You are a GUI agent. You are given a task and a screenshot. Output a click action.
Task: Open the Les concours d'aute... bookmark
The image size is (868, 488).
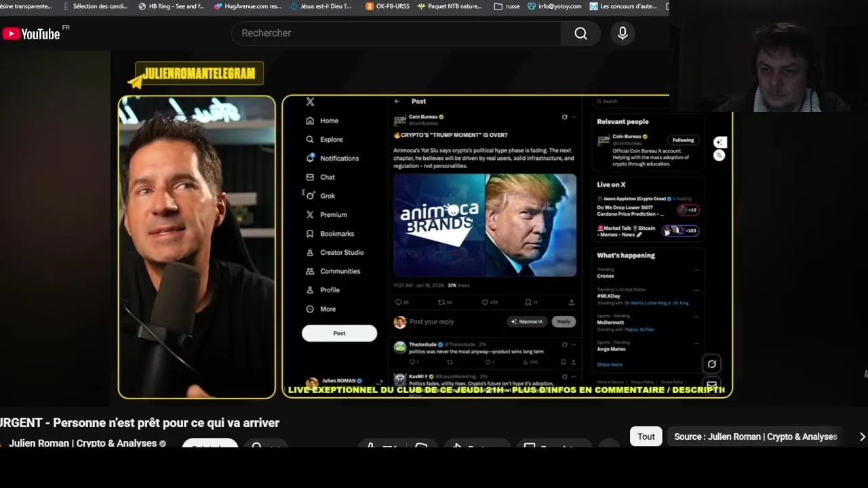(x=624, y=6)
